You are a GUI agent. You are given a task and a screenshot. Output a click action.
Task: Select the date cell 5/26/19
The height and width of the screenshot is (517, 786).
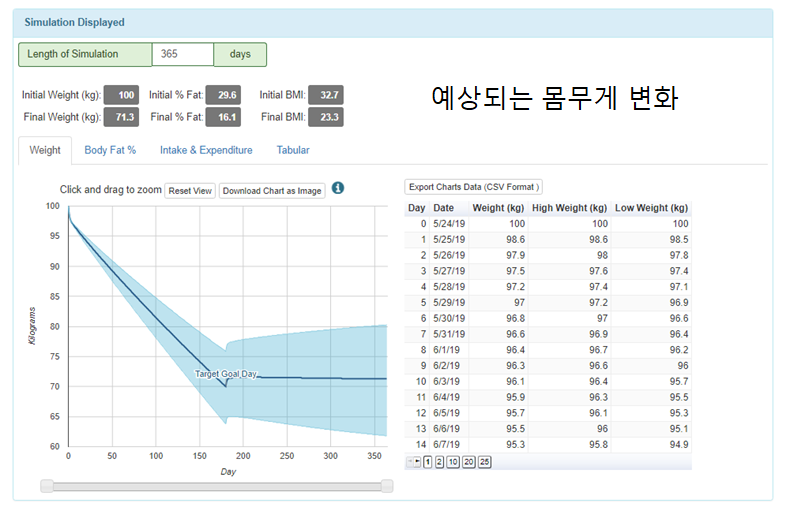click(449, 255)
